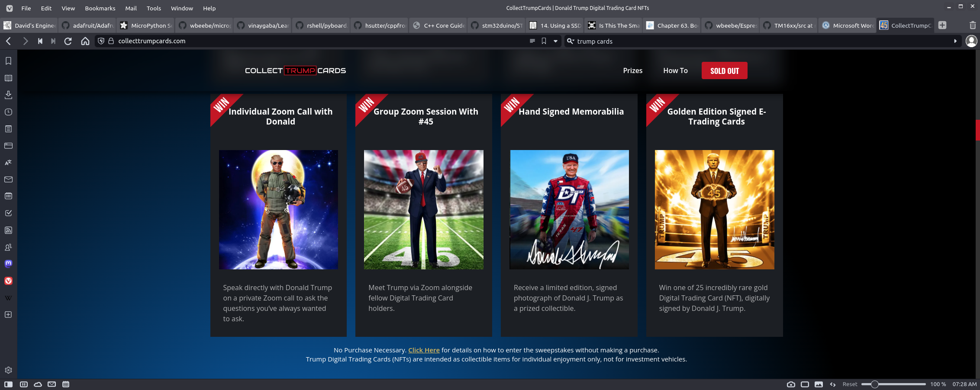
Task: Click the Fast Forward navigation button
Action: [53, 41]
